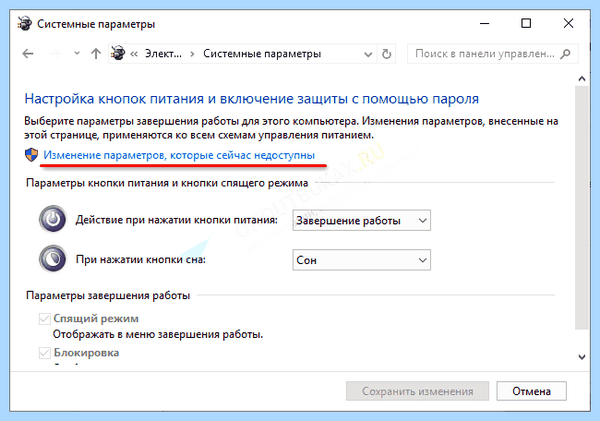Click «Параметры кнопки питания и кнопки спящего режима»
The width and height of the screenshot is (600, 421).
coord(167,183)
